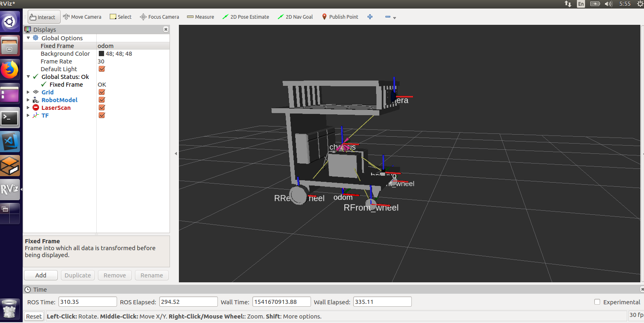Click the Time panel clock icon
Image resolution: width=644 pixels, height=323 pixels.
coord(28,290)
